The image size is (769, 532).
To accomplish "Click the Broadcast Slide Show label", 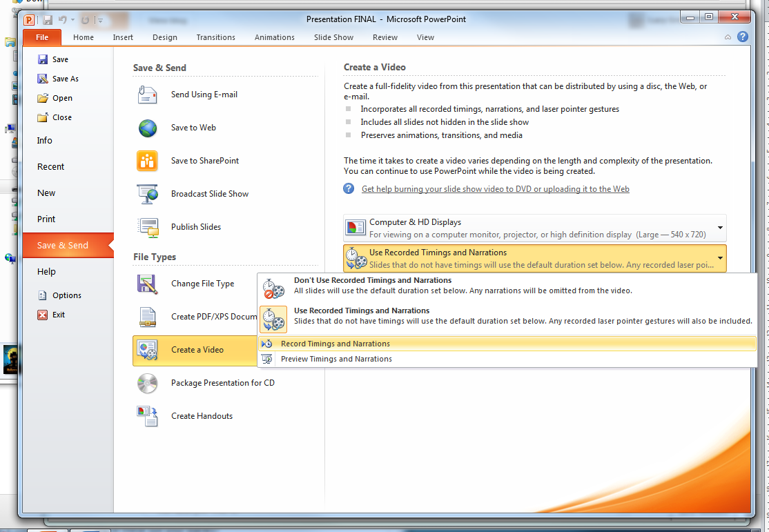I will 210,194.
